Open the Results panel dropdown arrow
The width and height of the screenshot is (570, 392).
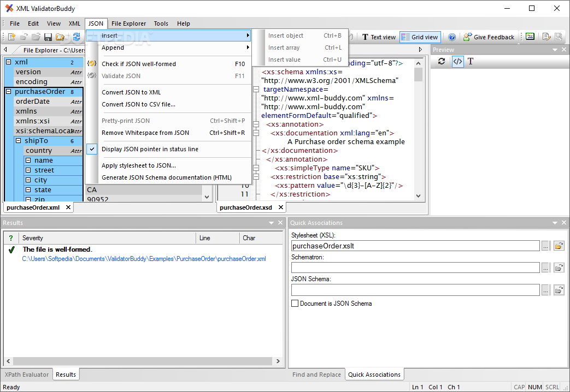point(272,223)
